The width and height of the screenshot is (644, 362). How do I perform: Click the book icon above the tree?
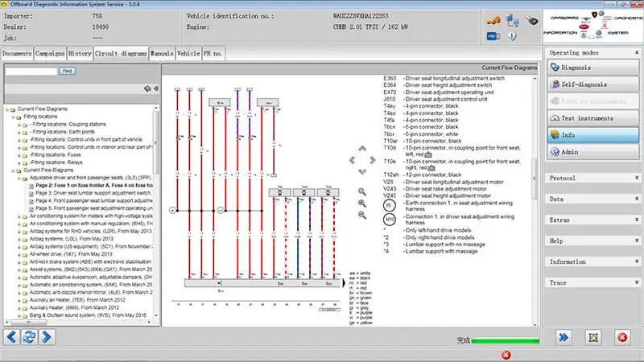pos(147,88)
